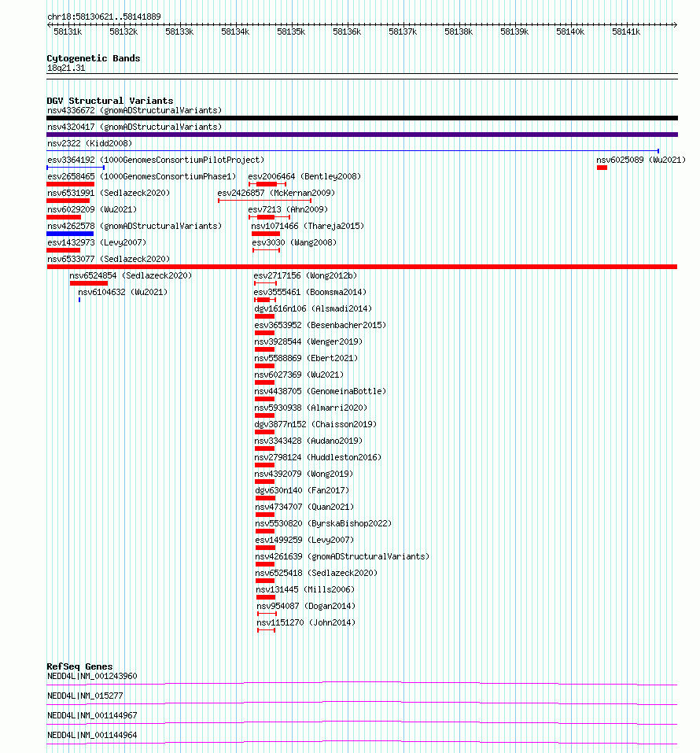Open nsv131445 Mills2006 variant
Image resolution: width=700 pixels, height=753 pixels.
[x=305, y=589]
